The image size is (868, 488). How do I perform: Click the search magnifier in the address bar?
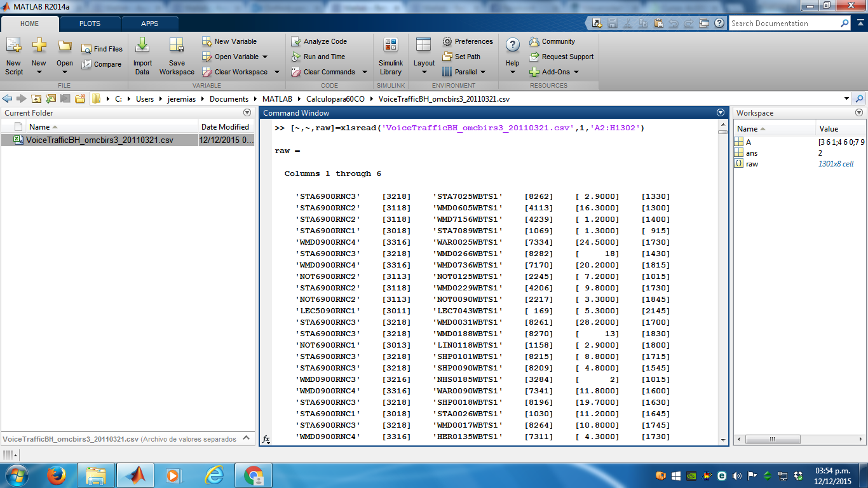point(859,98)
